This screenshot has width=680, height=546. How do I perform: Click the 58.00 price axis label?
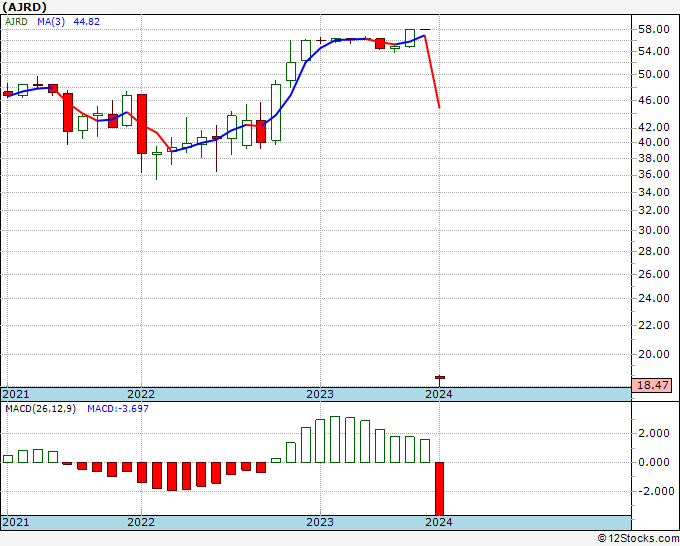pyautogui.click(x=654, y=29)
